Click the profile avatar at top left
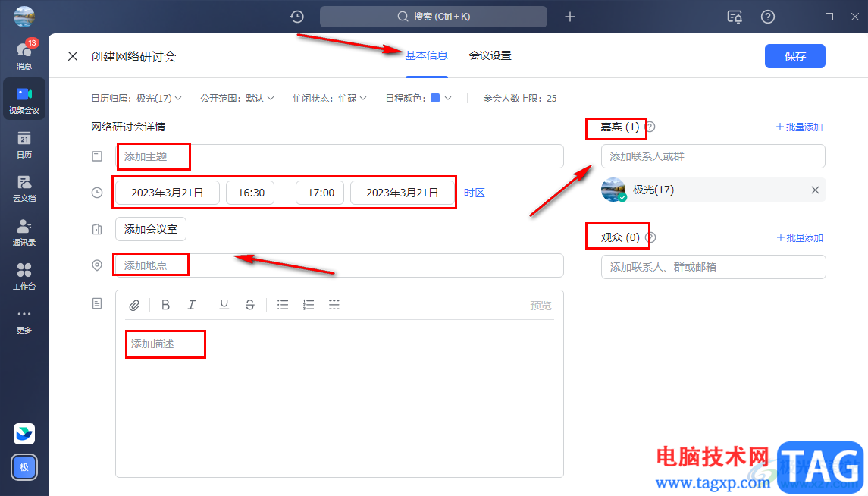868x496 pixels. pos(24,17)
